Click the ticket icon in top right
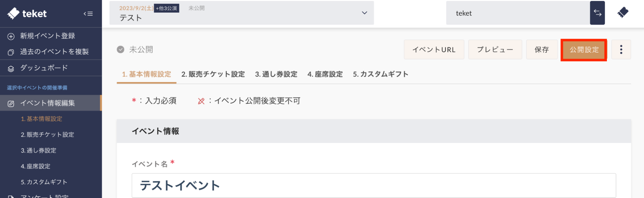Screen dimensions: 644x198 (x=623, y=13)
